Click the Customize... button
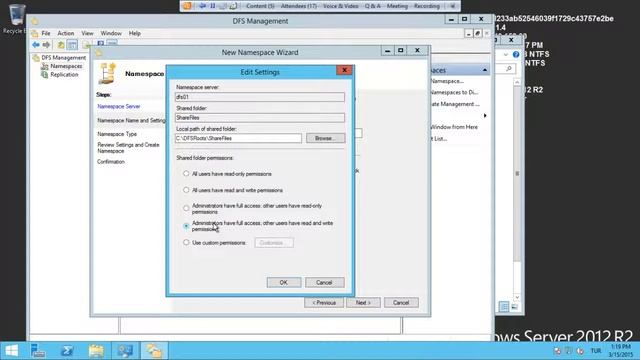 coord(274,242)
